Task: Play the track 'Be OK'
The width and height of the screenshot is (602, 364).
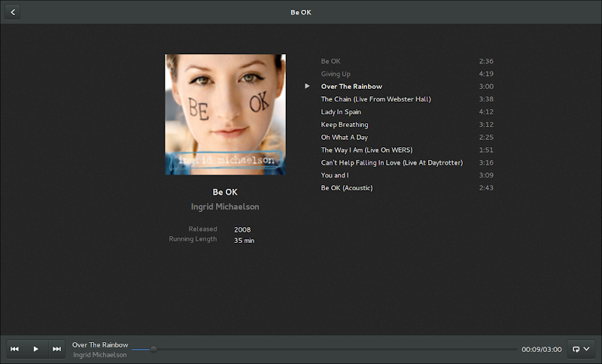Action: [x=330, y=62]
